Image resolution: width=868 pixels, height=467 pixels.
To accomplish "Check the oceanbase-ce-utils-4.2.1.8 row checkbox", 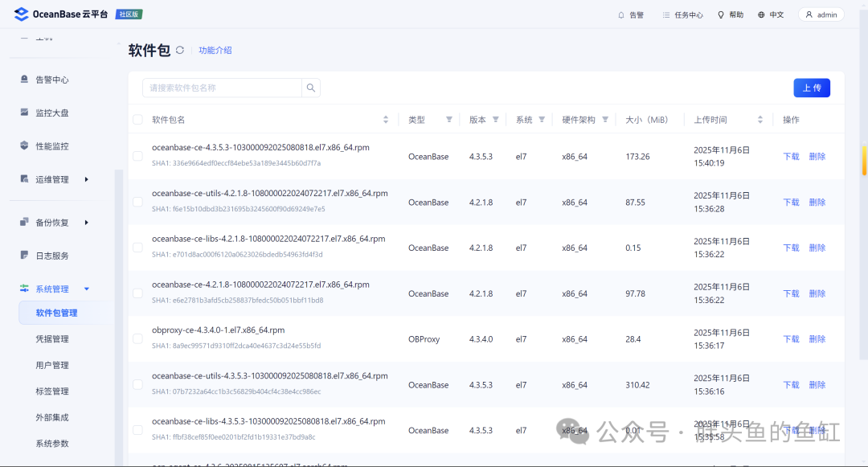I will 138,202.
